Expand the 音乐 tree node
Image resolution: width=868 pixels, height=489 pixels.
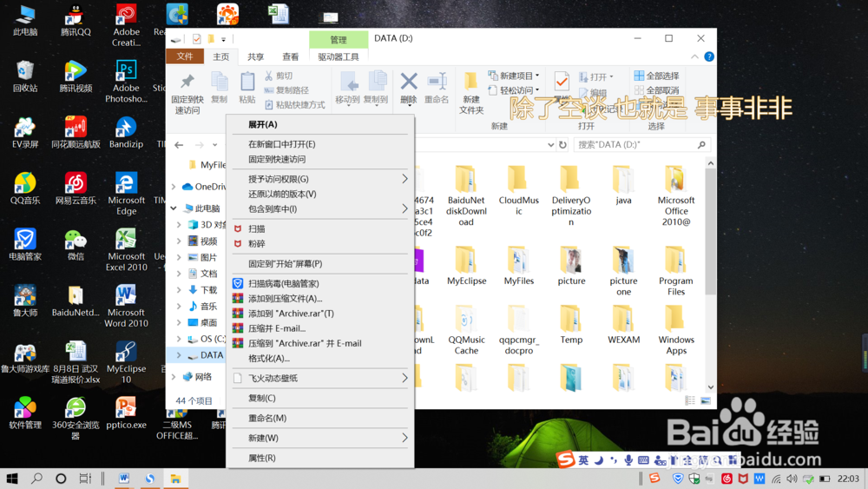(179, 306)
